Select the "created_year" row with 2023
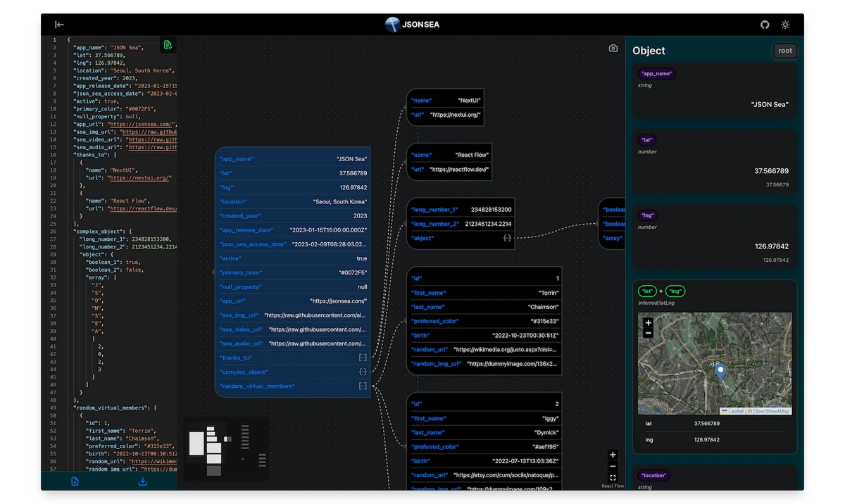The image size is (845, 504). coord(292,215)
